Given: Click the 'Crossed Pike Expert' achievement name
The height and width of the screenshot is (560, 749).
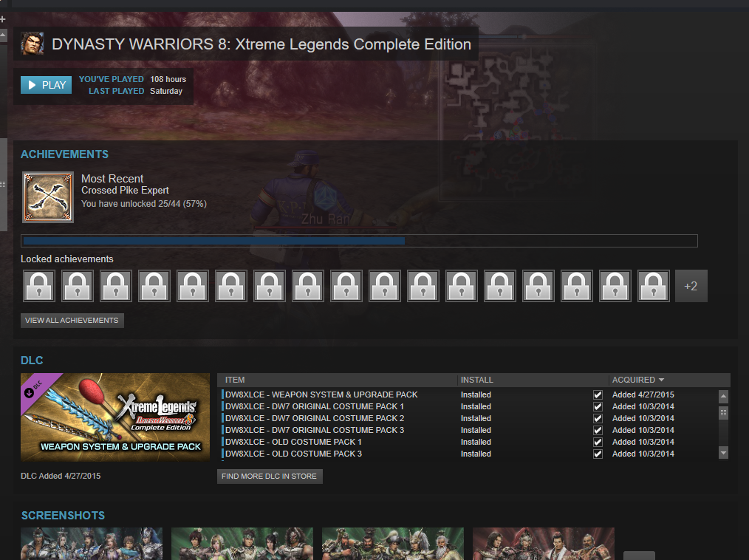Looking at the screenshot, I should pos(125,191).
